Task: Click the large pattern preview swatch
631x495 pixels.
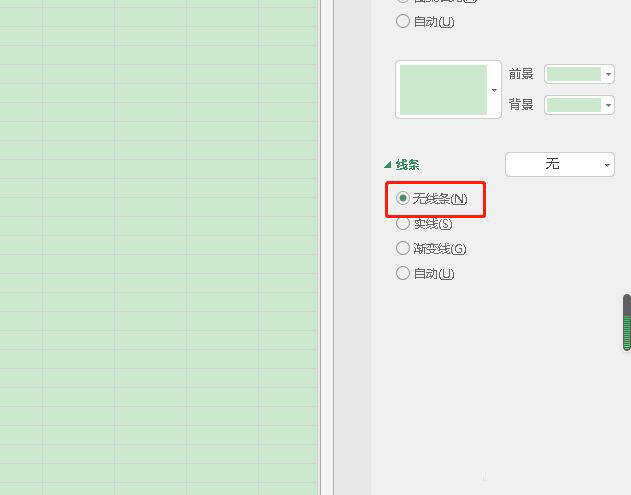Action: (443, 90)
